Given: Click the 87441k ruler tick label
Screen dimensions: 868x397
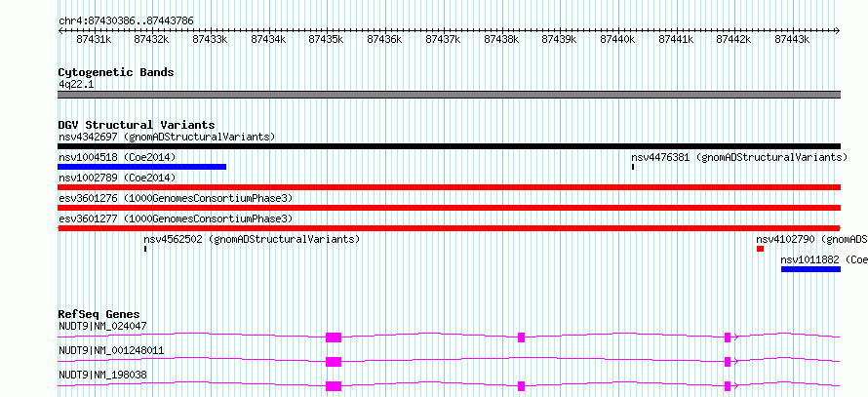Looking at the screenshot, I should click(676, 39).
